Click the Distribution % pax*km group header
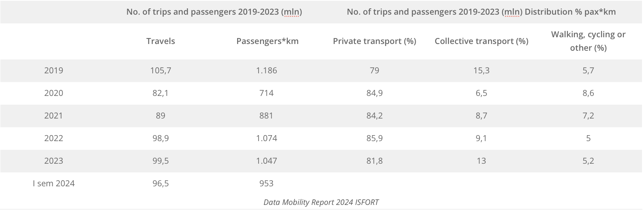The image size is (644, 218). point(481,12)
